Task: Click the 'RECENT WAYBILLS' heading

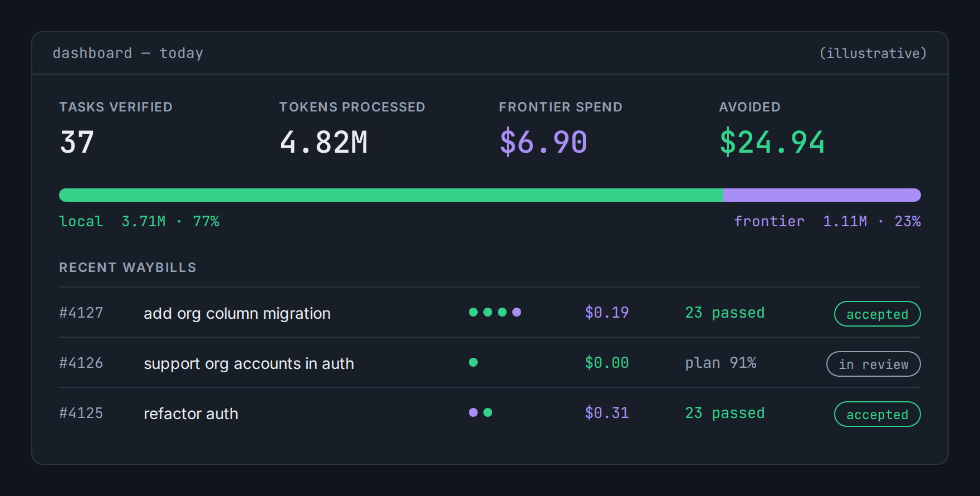Action: [x=128, y=268]
